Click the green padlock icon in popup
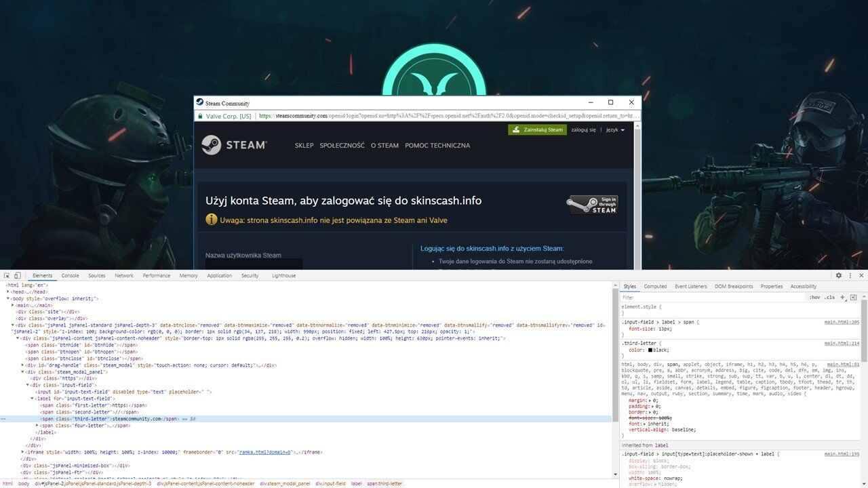 [200, 116]
